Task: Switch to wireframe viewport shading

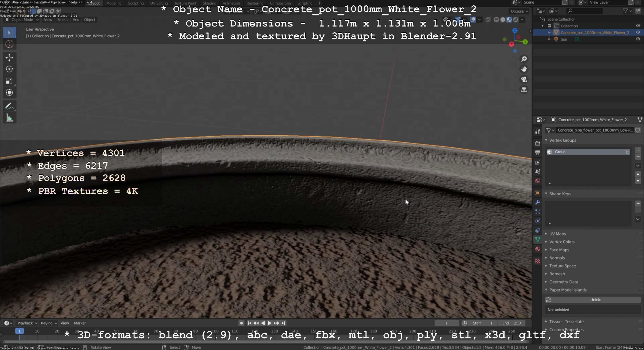Action: (497, 20)
